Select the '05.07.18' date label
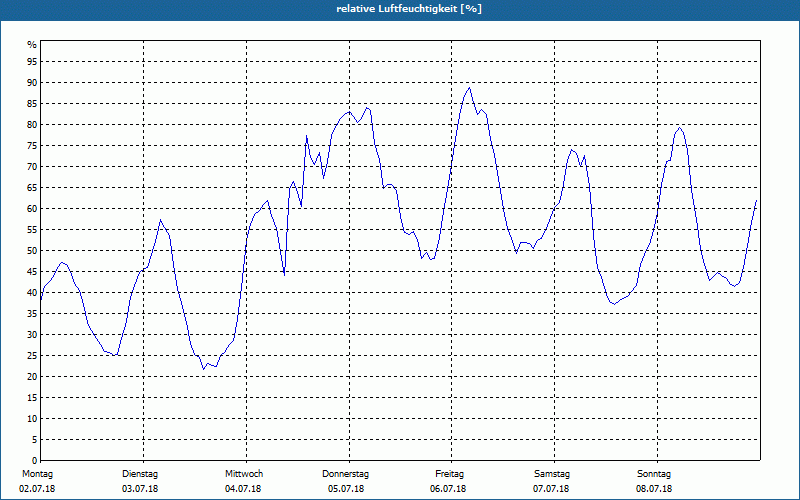800x500 pixels. coord(346,489)
